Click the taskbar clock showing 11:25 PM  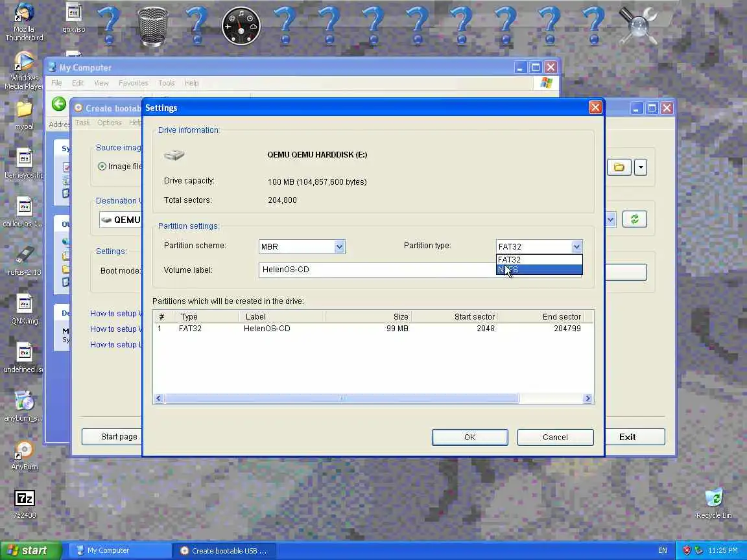723,550
